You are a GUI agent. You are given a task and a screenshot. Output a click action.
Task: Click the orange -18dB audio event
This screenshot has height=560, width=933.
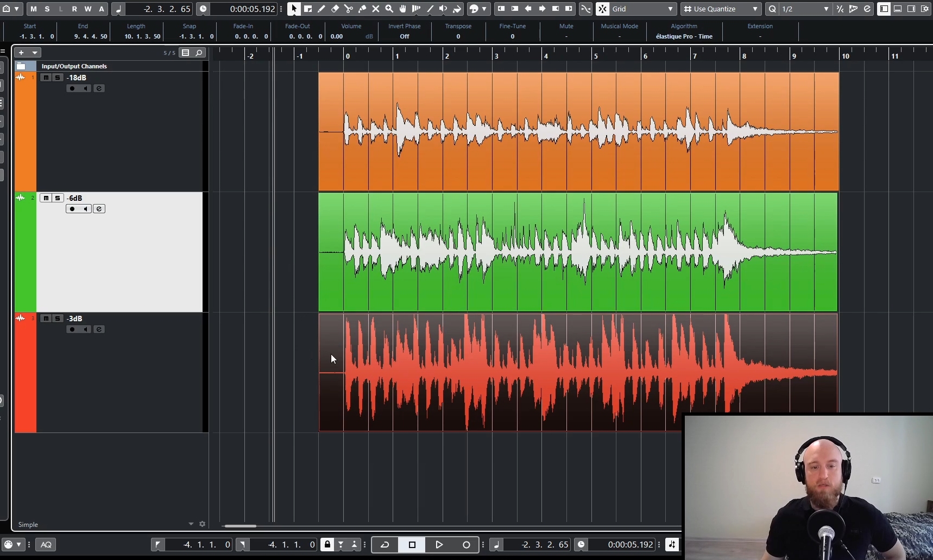pyautogui.click(x=578, y=131)
